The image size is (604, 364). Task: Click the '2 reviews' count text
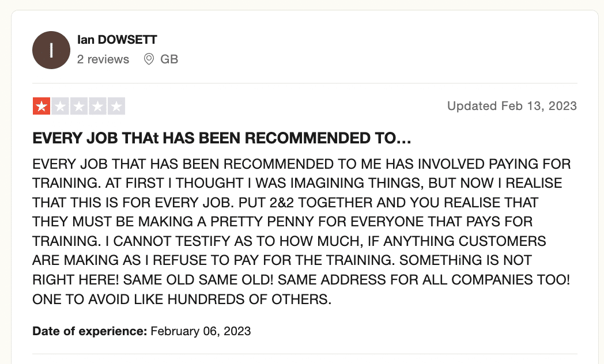coord(103,59)
